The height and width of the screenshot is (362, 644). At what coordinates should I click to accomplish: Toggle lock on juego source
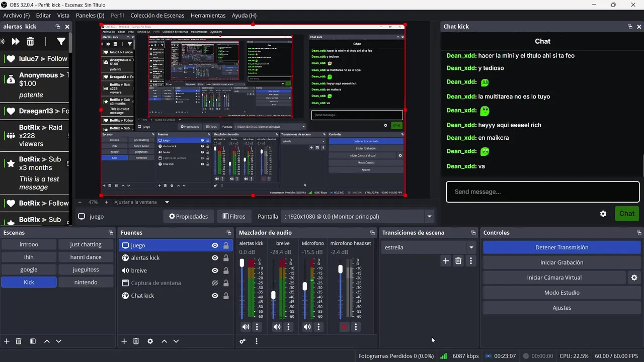(x=226, y=245)
